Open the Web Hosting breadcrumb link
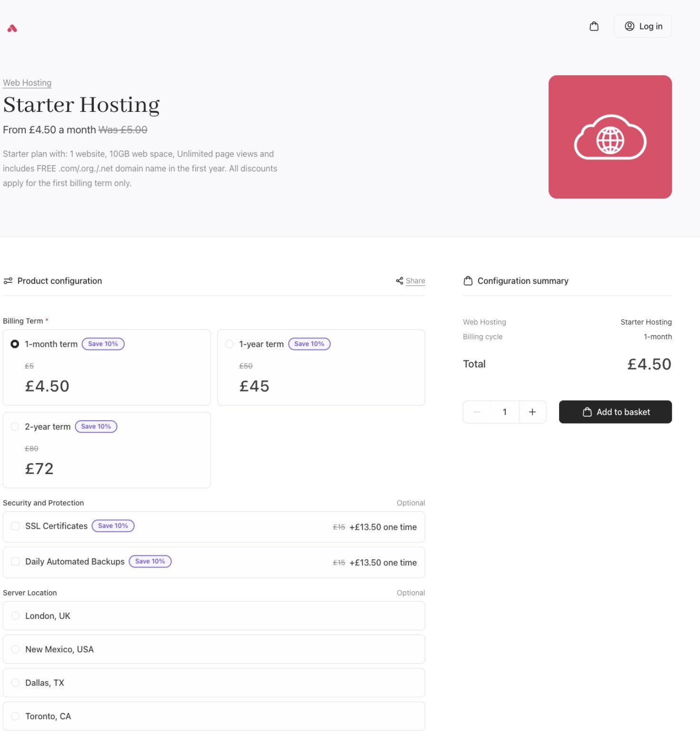This screenshot has width=700, height=734. [27, 83]
